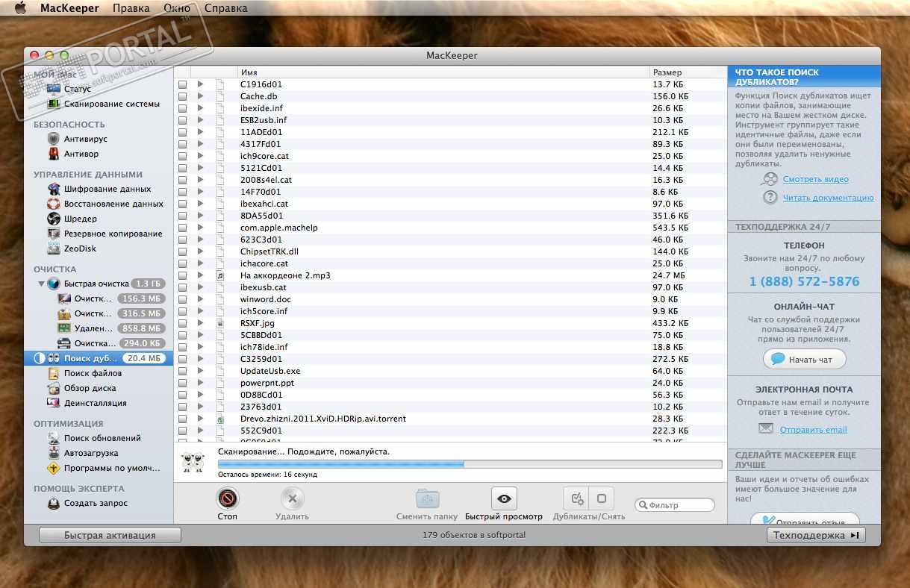Tick the checkbox for ibexide.inf
910x588 pixels.
click(x=183, y=108)
